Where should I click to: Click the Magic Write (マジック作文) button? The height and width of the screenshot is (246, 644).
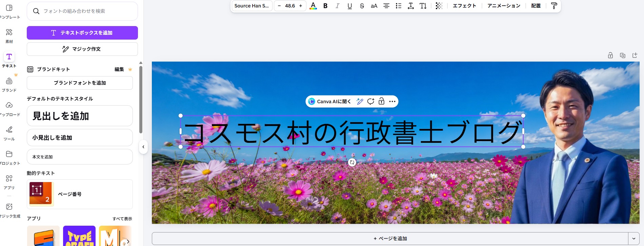[82, 49]
